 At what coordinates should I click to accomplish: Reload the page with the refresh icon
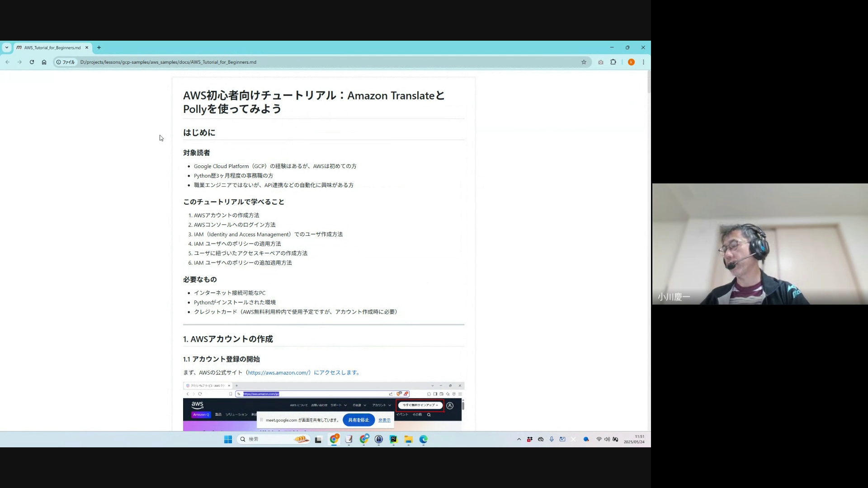point(32,62)
